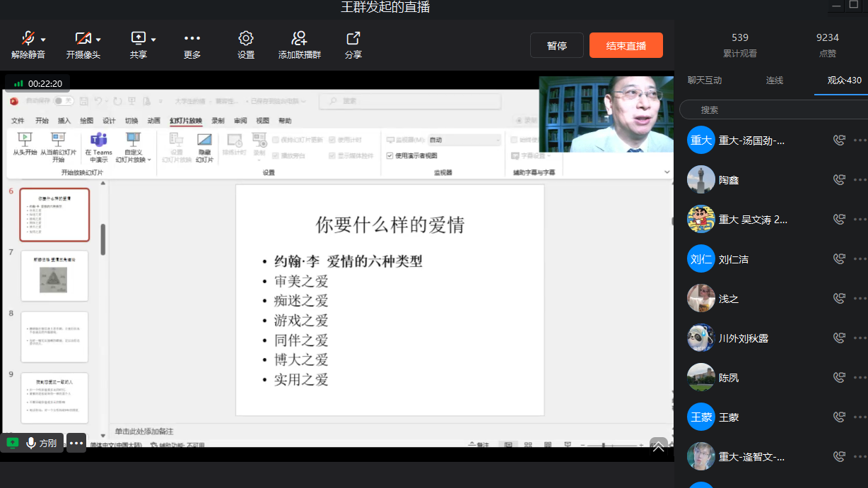
Task: Click 隐藏幻灯片 ribbon icon
Action: tap(204, 139)
